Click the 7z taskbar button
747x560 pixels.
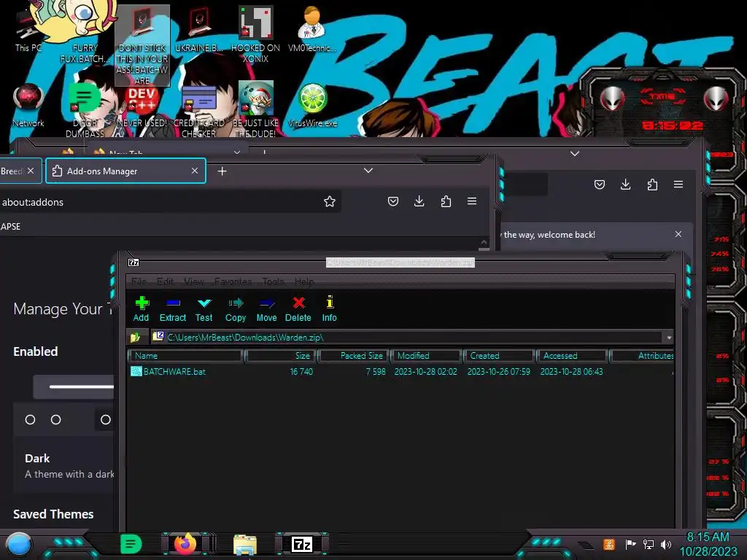(x=301, y=544)
